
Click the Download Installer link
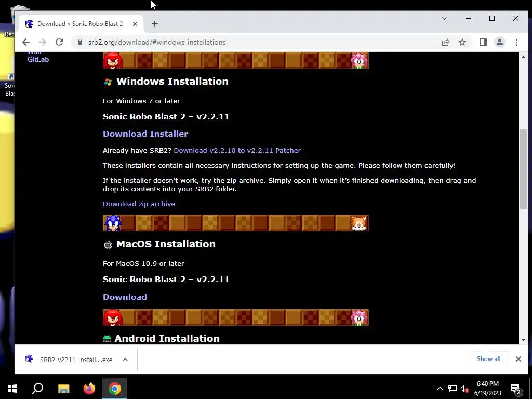click(145, 134)
